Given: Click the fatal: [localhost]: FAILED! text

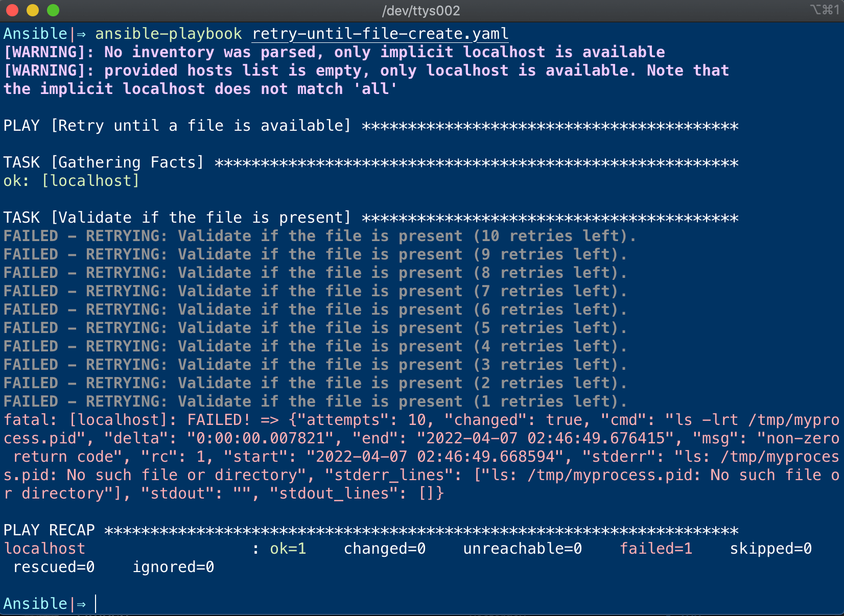Looking at the screenshot, I should (127, 420).
